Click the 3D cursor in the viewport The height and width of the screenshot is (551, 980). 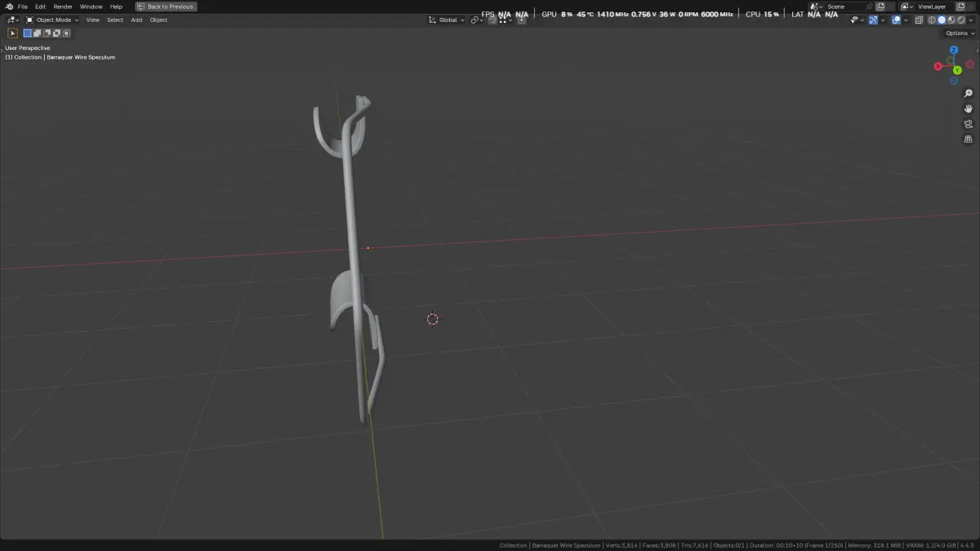[x=433, y=319]
